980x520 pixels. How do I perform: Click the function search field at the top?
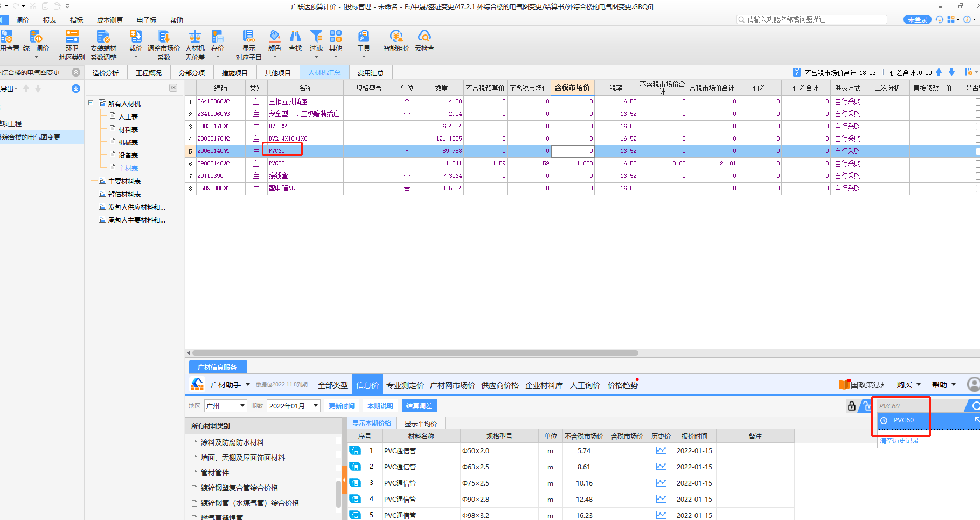(812, 19)
